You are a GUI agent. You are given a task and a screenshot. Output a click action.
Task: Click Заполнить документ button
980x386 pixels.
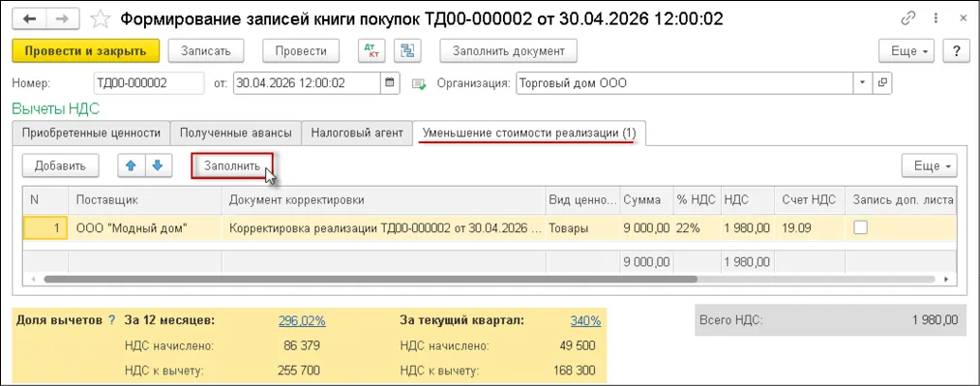point(508,51)
